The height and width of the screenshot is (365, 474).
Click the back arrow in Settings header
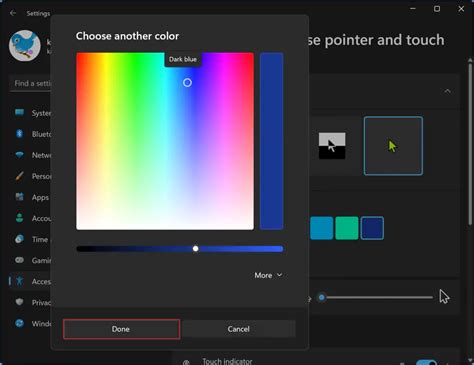pos(13,13)
